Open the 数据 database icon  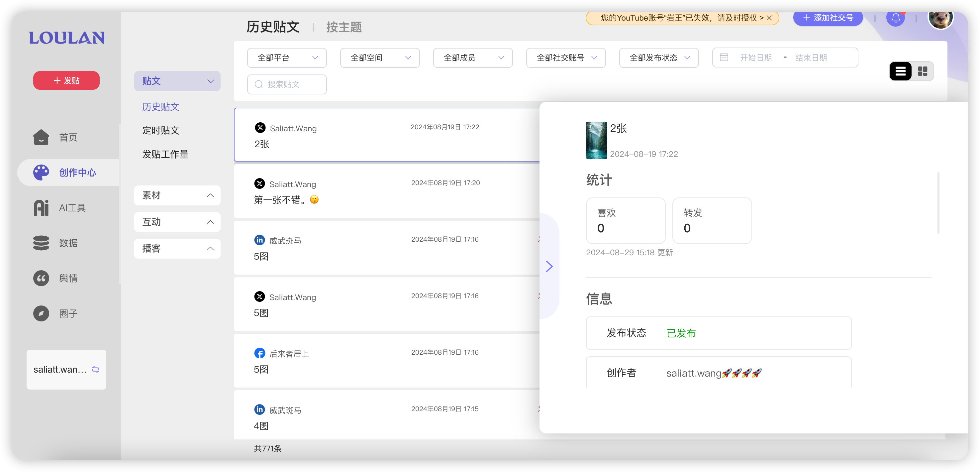41,243
